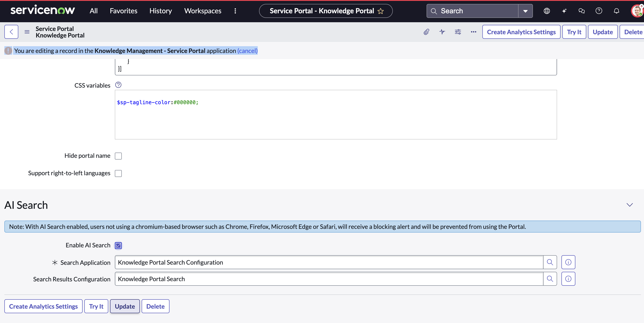Click the AI Search browser note banner

[x=322, y=226]
